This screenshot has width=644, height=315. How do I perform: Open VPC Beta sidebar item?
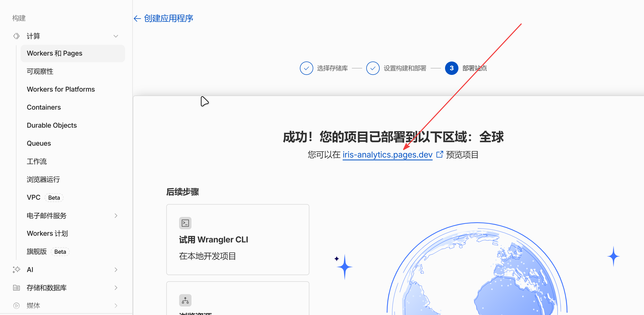[x=45, y=197]
